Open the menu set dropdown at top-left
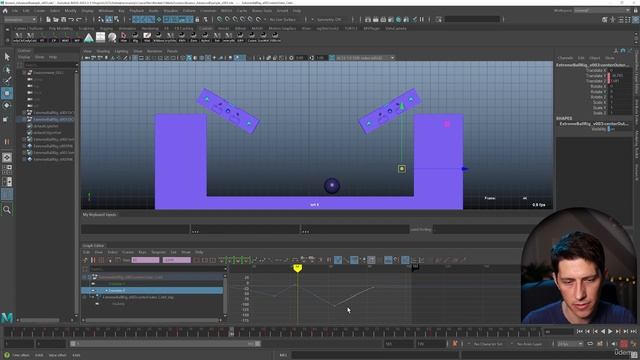The image size is (640, 360). pyautogui.click(x=20, y=19)
